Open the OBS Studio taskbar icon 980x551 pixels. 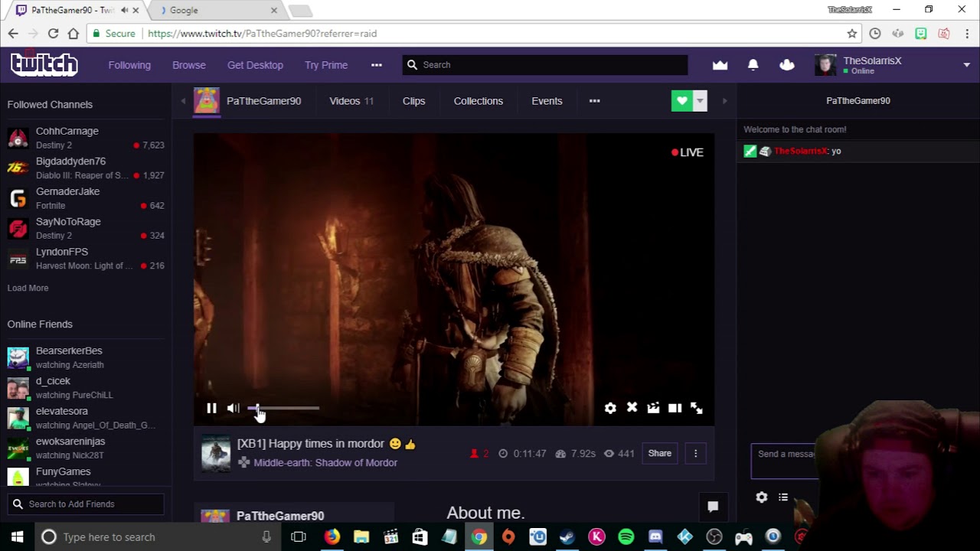tap(714, 537)
